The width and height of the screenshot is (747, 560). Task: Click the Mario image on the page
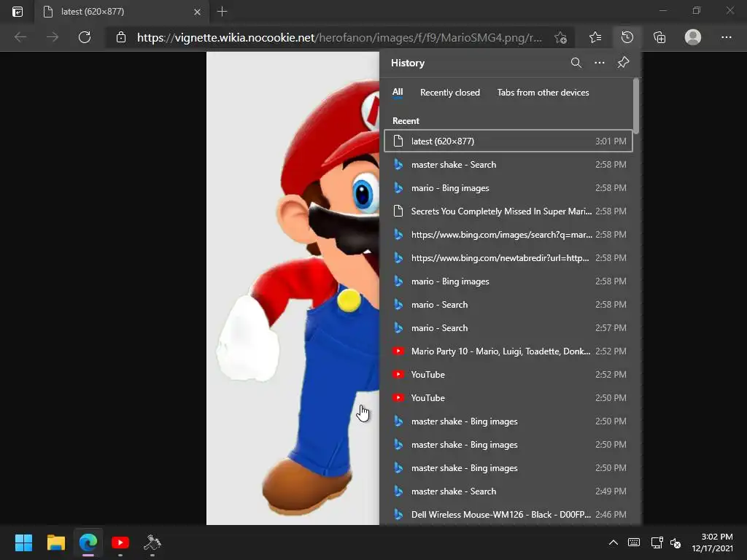[293, 288]
